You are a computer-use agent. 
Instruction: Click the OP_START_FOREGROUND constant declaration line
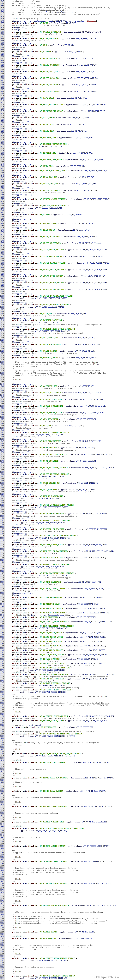[58, 597]
